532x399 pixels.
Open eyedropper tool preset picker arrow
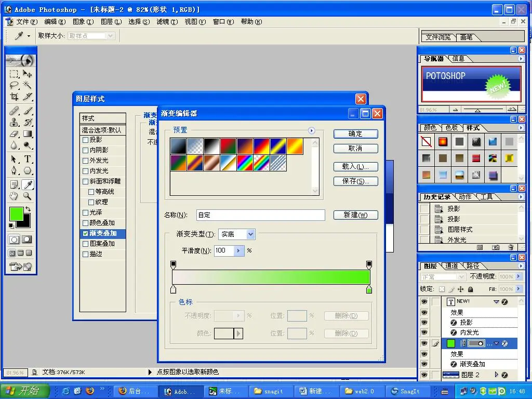click(x=29, y=36)
